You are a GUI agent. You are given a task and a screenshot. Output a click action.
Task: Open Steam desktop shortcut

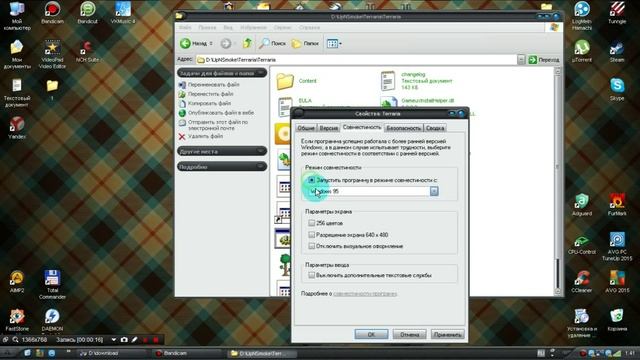(x=617, y=51)
